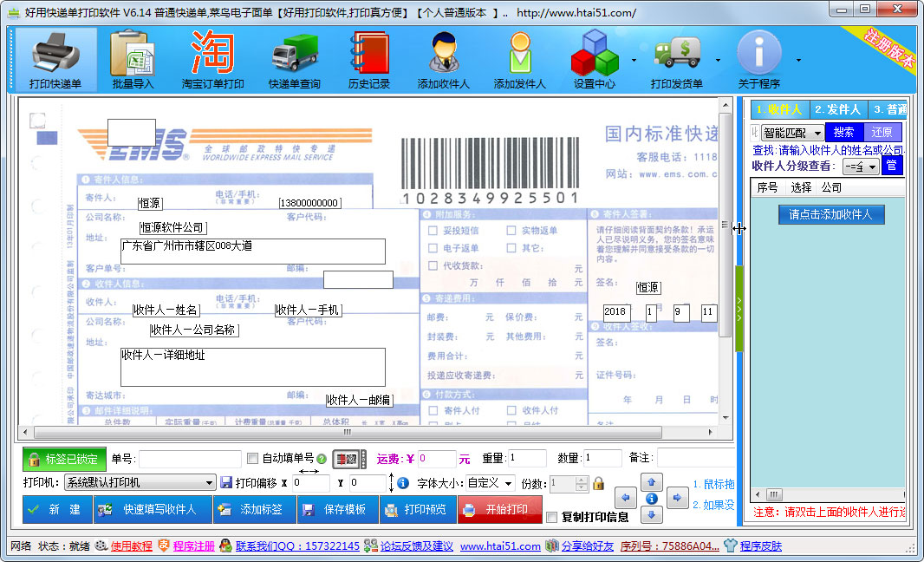The image size is (924, 562).
Task: Enable 自动填单号 checkbox
Action: pos(253,458)
